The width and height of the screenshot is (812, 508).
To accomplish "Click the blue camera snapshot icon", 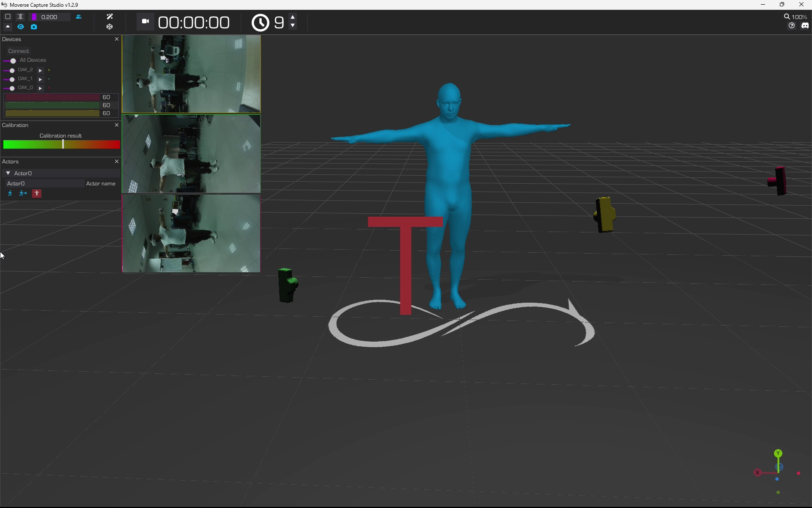I will click(x=34, y=27).
